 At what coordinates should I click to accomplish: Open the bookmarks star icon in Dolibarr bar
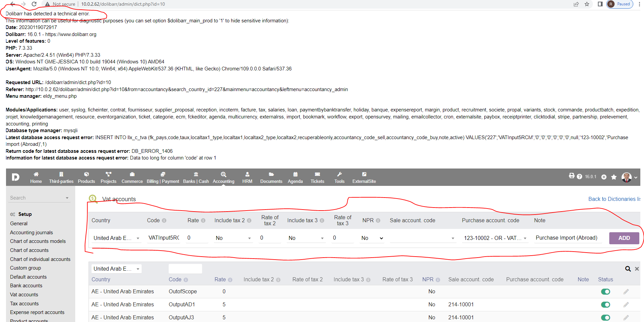click(614, 177)
